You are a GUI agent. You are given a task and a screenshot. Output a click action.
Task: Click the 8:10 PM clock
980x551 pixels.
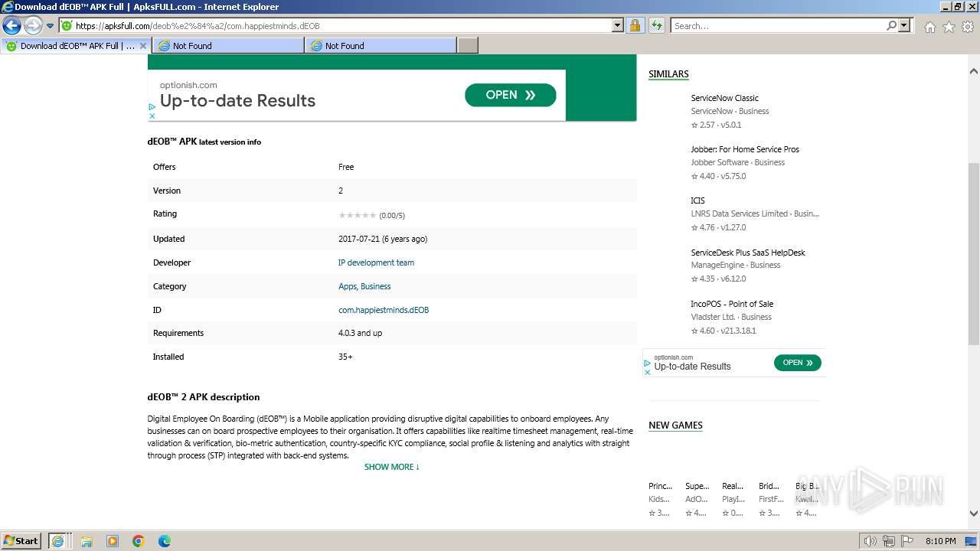pyautogui.click(x=941, y=541)
